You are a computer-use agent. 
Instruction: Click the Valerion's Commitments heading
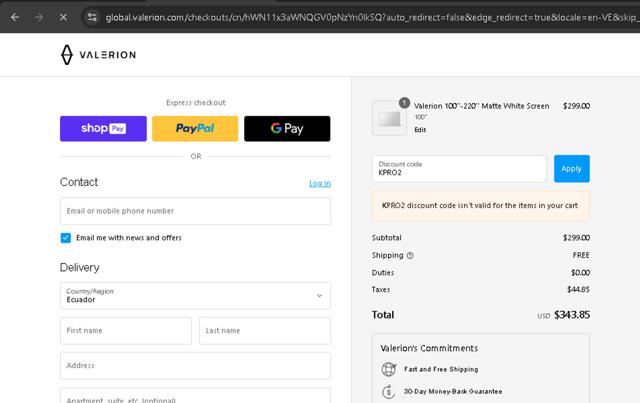[x=429, y=348]
